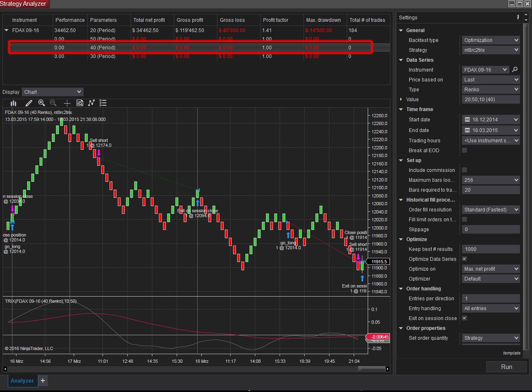
Task: Collapse the Data Series section
Action: pyautogui.click(x=401, y=60)
